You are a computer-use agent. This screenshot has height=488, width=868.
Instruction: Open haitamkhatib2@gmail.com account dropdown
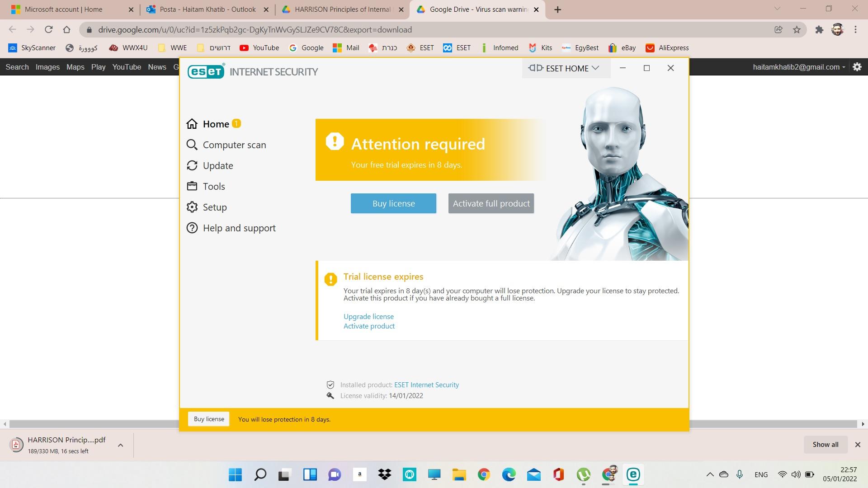pyautogui.click(x=799, y=67)
